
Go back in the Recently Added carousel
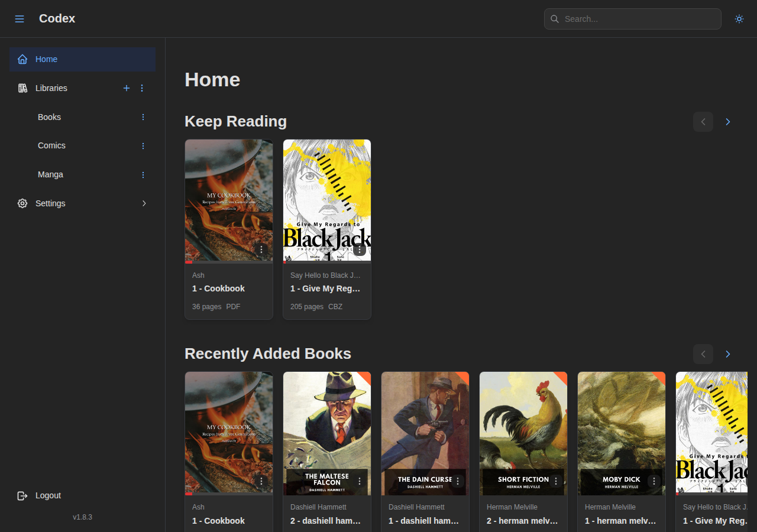(703, 354)
